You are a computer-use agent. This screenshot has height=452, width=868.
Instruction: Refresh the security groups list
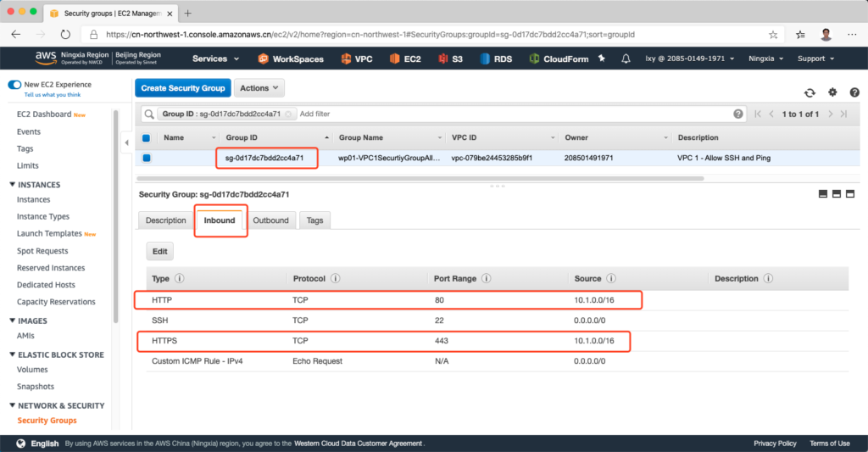point(810,92)
